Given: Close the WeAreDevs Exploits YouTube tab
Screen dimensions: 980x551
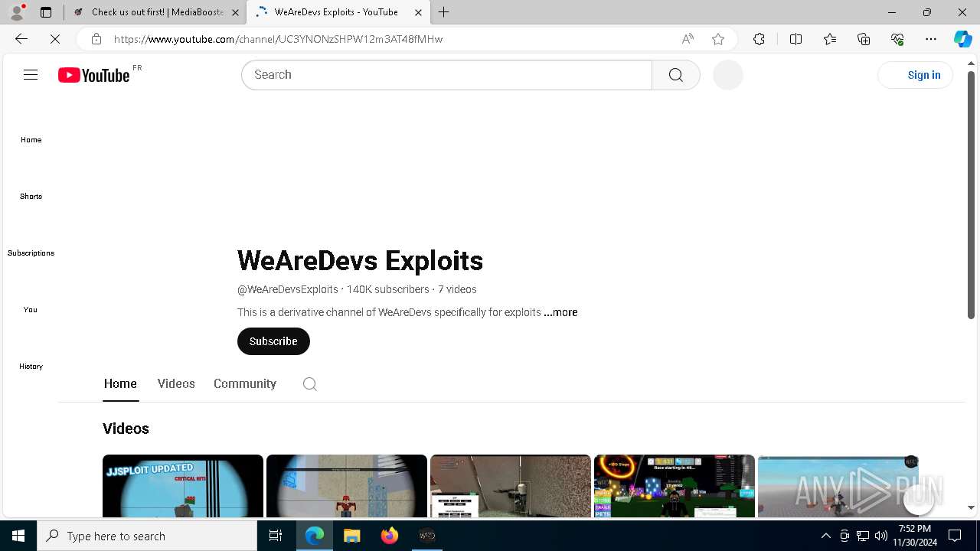Looking at the screenshot, I should tap(418, 12).
